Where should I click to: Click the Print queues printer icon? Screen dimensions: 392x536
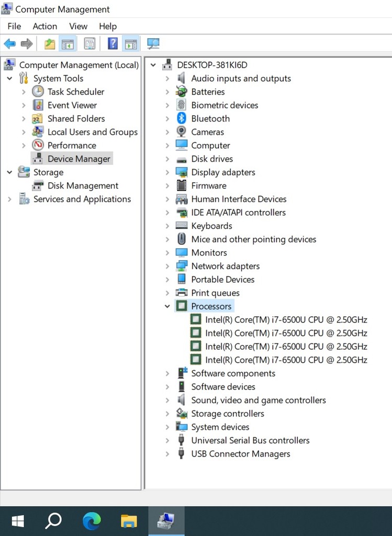coord(182,293)
